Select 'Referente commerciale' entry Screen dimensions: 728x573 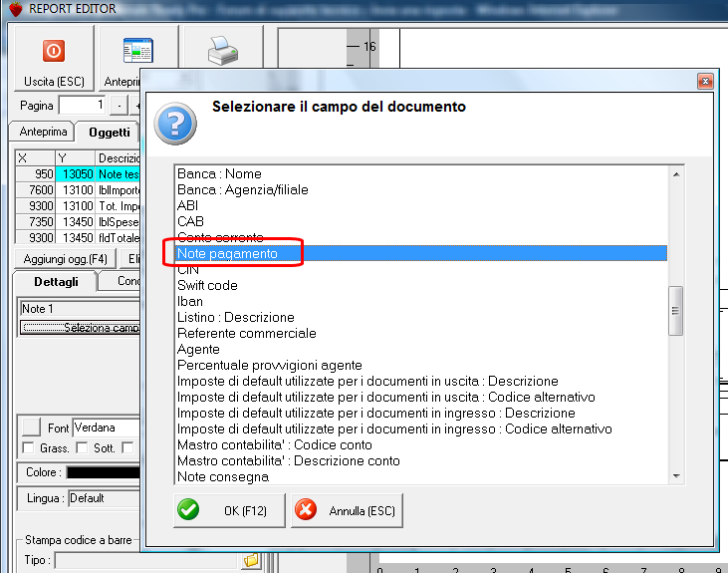(x=421, y=333)
